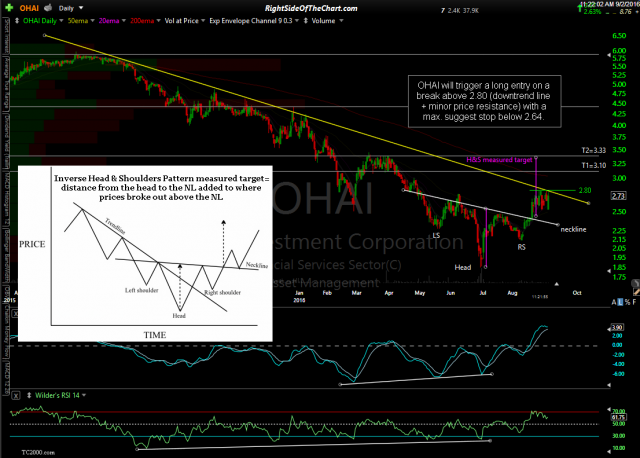Click the up-down arrows icon before OHAI Daily
The width and height of the screenshot is (640, 458).
[17, 20]
